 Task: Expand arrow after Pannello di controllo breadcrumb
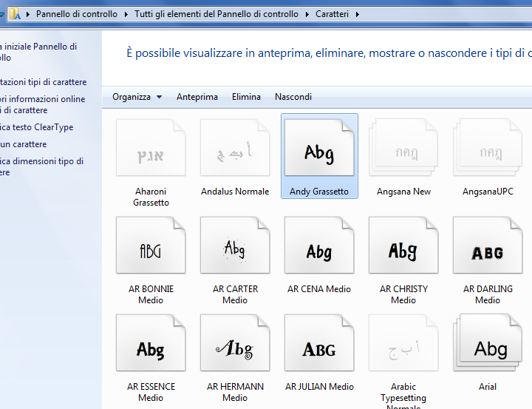pos(126,14)
